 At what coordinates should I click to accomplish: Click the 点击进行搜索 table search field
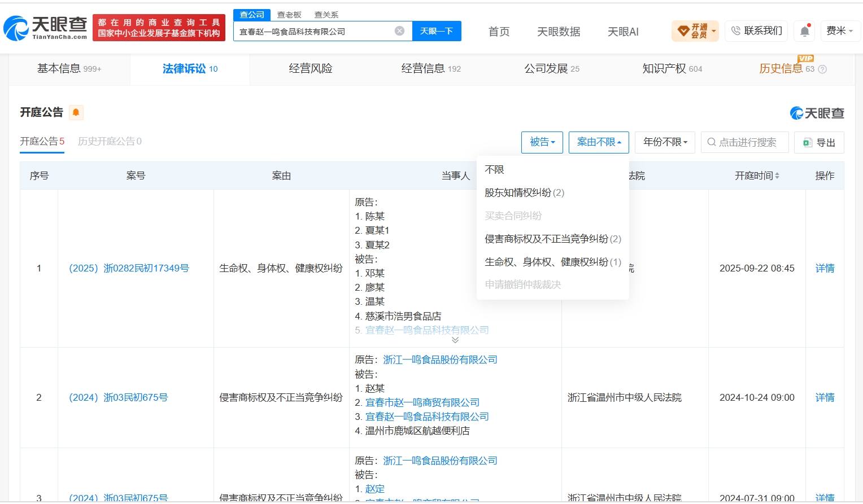click(744, 142)
